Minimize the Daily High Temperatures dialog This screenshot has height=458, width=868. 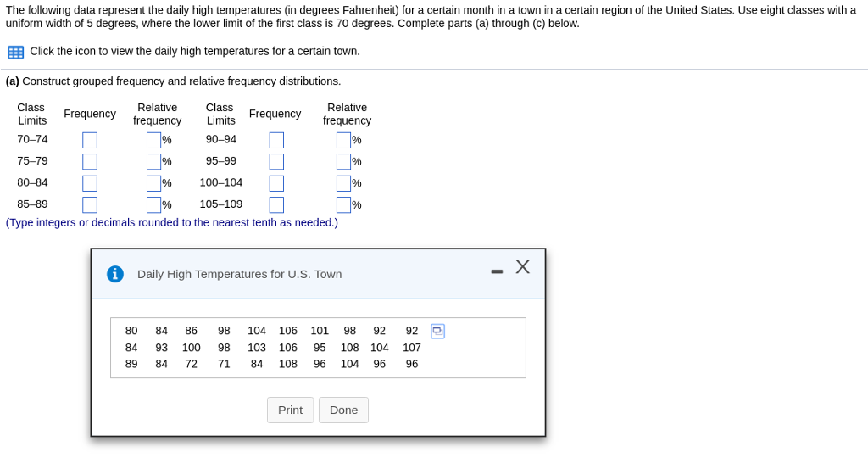(497, 271)
